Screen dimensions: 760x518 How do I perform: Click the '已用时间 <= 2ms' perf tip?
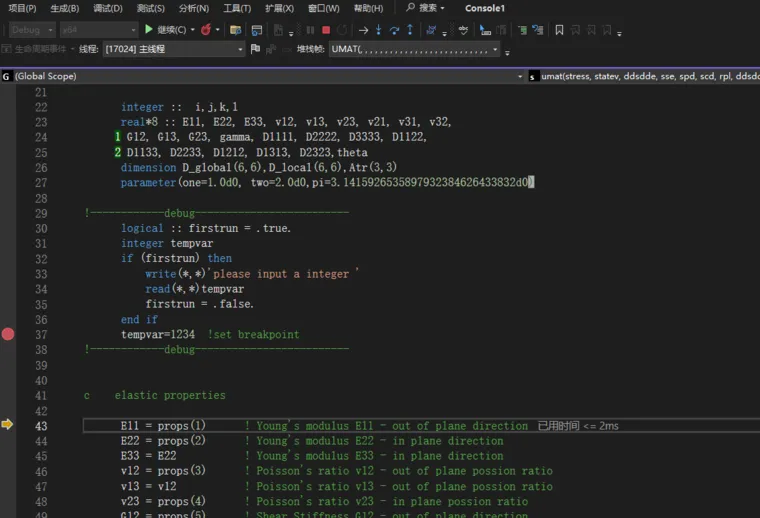click(x=578, y=425)
